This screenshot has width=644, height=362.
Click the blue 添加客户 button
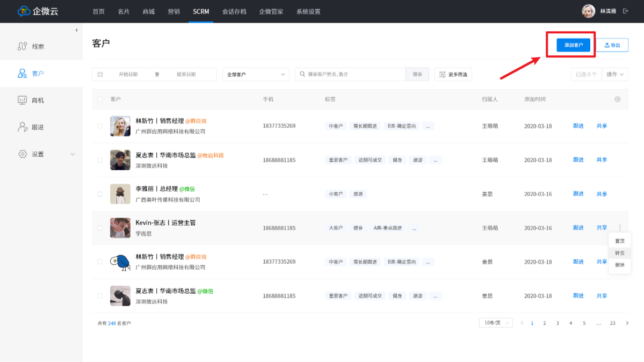point(573,45)
